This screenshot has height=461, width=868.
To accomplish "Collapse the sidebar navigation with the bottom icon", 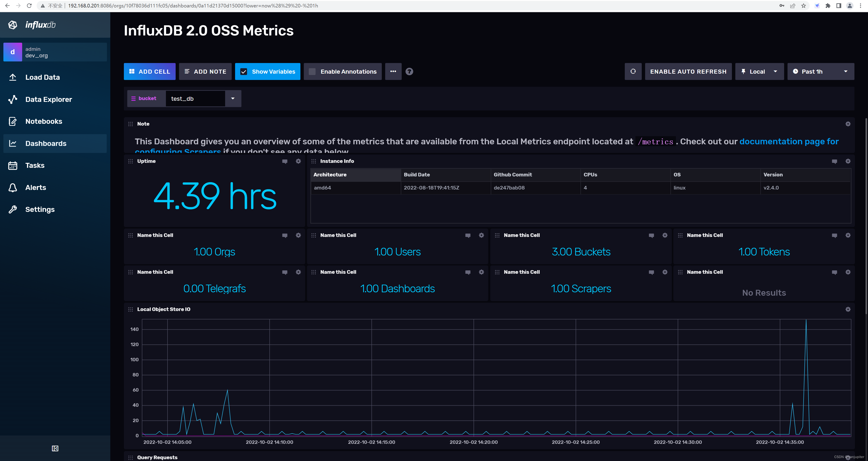I will 55,448.
